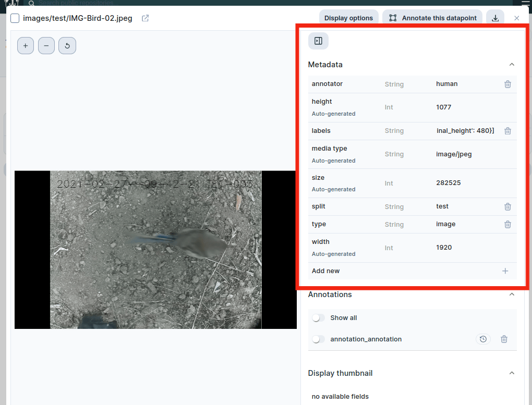Enable the Show all annotations toggle
This screenshot has width=532, height=405.
318,318
